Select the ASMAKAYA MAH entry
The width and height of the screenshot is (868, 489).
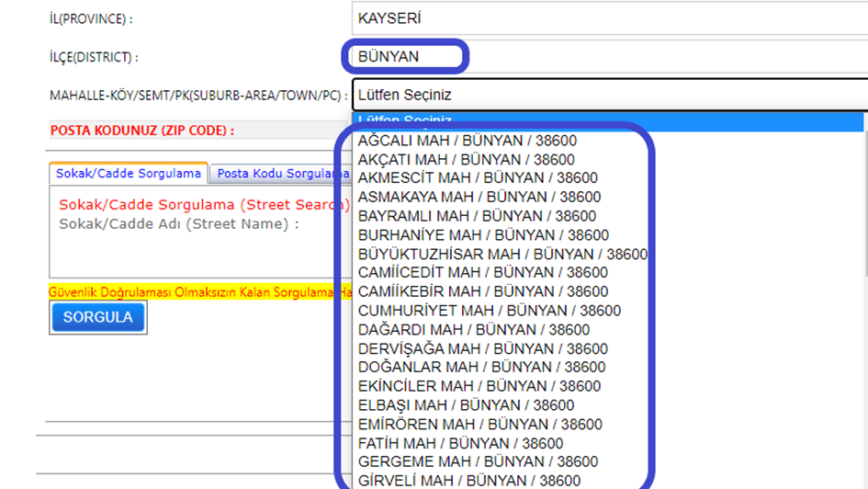[479, 197]
